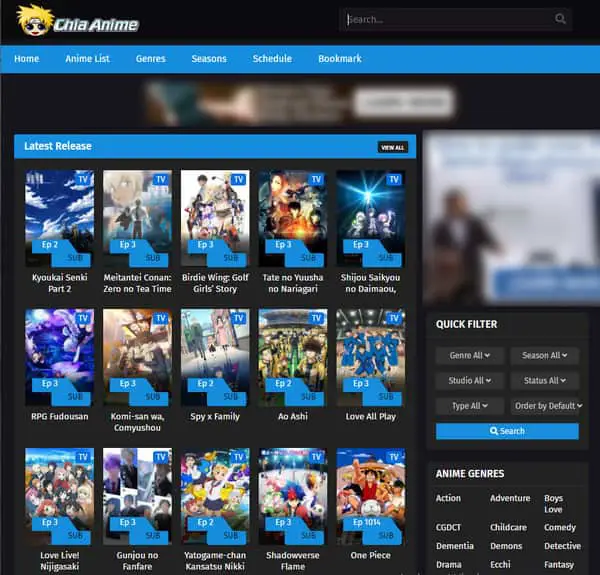Select the Dementia genre link

click(x=455, y=546)
